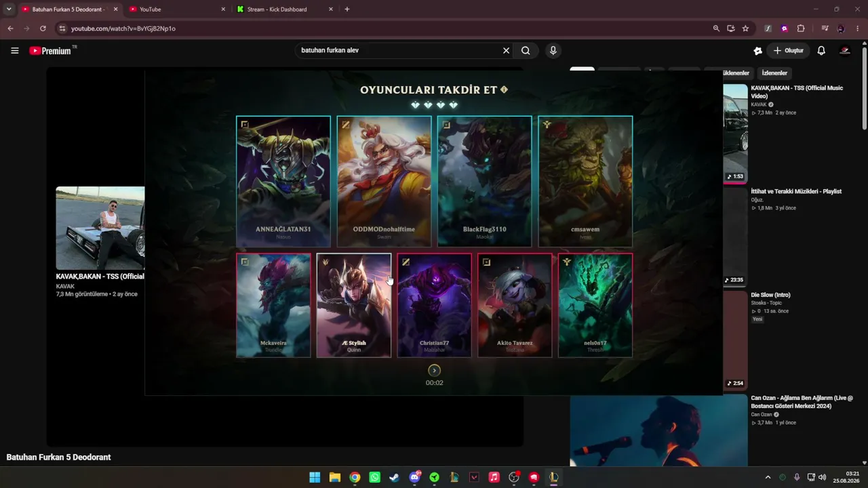Open the KAVAK channel link in sidebar
Viewport: 868px width, 488px height.
point(759,105)
